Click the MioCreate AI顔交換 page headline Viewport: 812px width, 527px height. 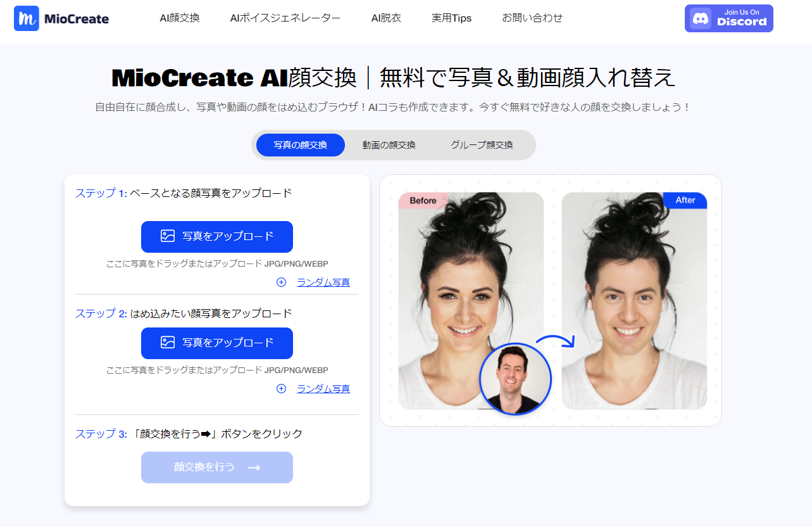[394, 78]
